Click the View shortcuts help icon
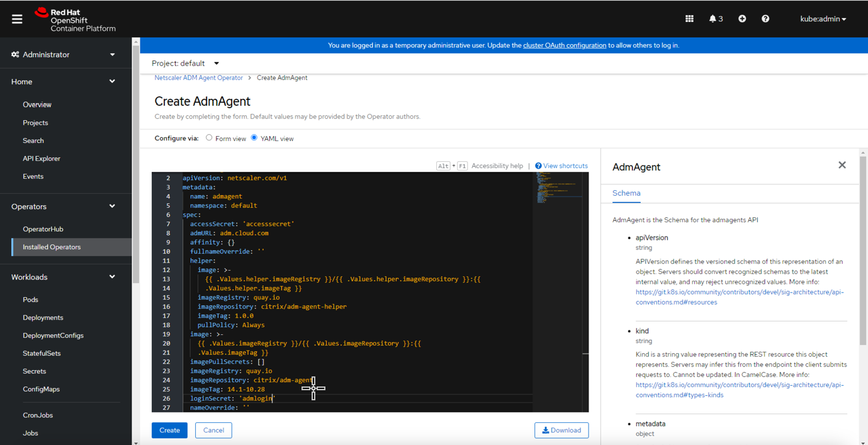The image size is (868, 445). [x=538, y=166]
